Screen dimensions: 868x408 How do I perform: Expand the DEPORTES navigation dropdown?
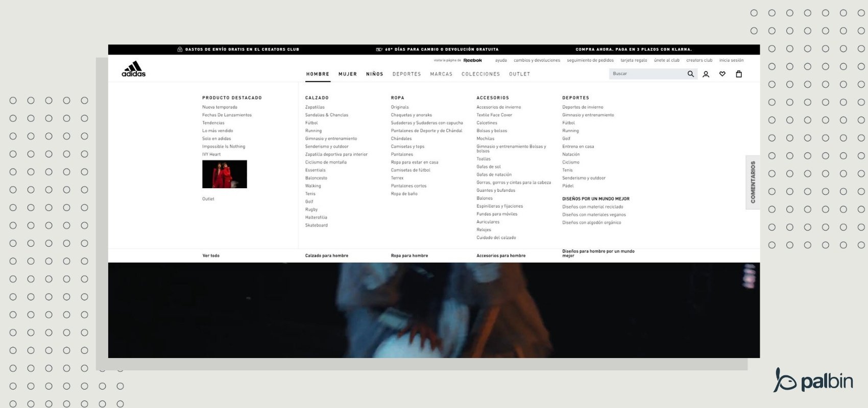tap(406, 74)
